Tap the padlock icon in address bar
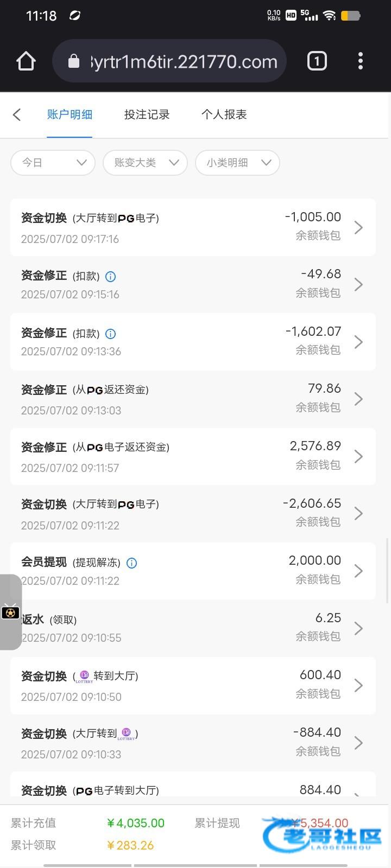This screenshot has height=868, width=391. [74, 61]
